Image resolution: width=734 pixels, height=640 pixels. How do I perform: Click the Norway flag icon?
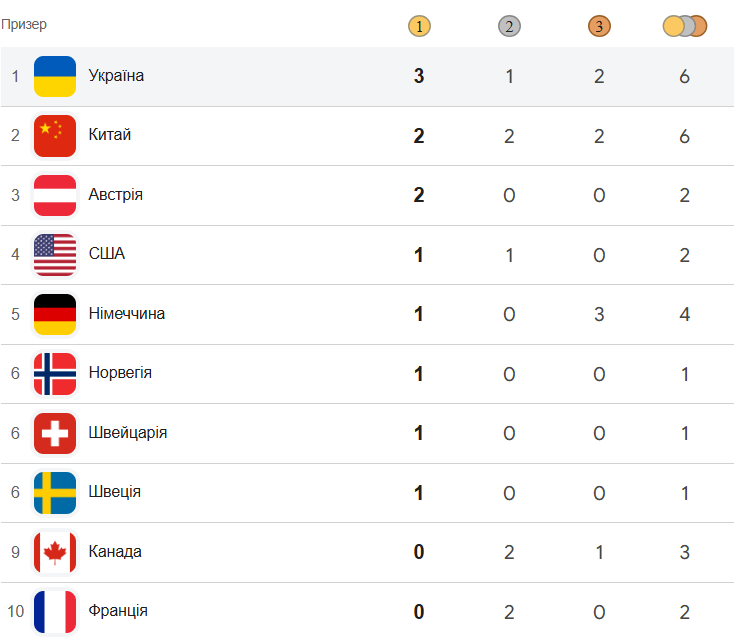55,374
